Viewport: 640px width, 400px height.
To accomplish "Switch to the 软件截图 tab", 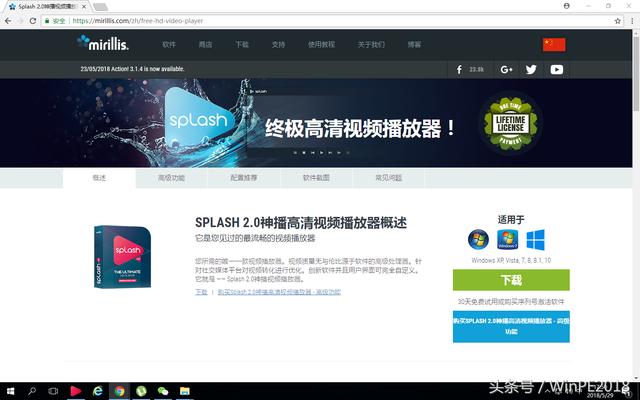I will click(316, 178).
